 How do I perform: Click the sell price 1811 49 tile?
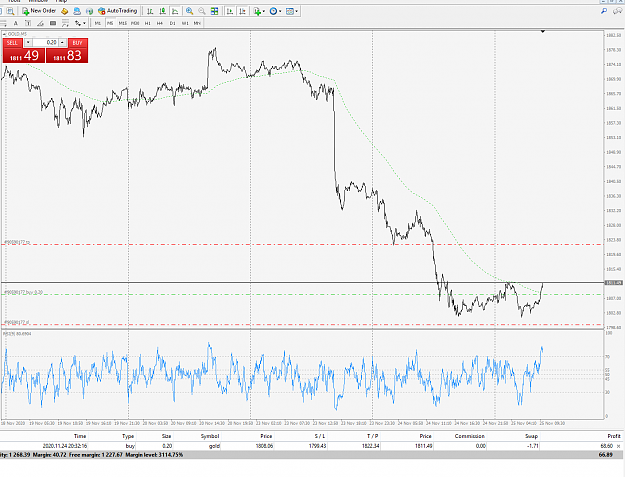click(24, 56)
